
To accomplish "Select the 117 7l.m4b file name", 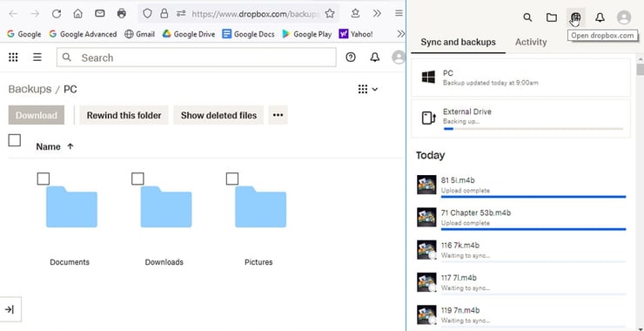I will click(459, 278).
